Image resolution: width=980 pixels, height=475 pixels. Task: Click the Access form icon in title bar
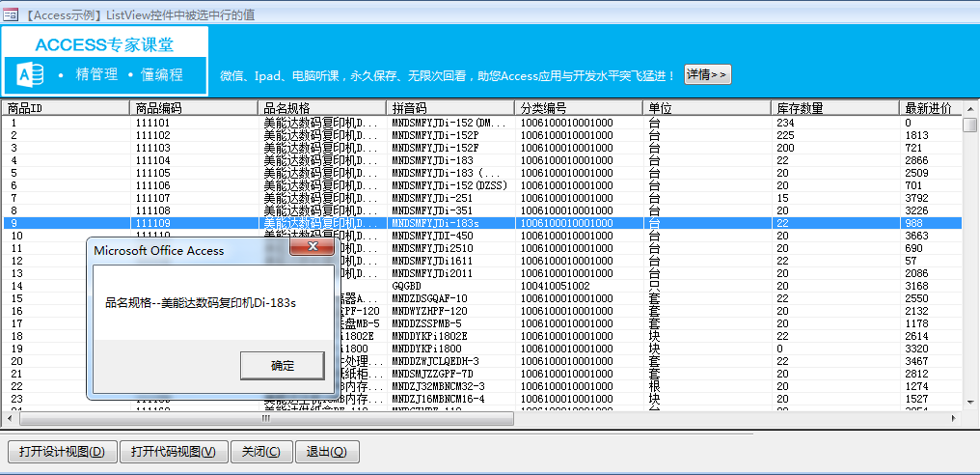click(x=10, y=14)
